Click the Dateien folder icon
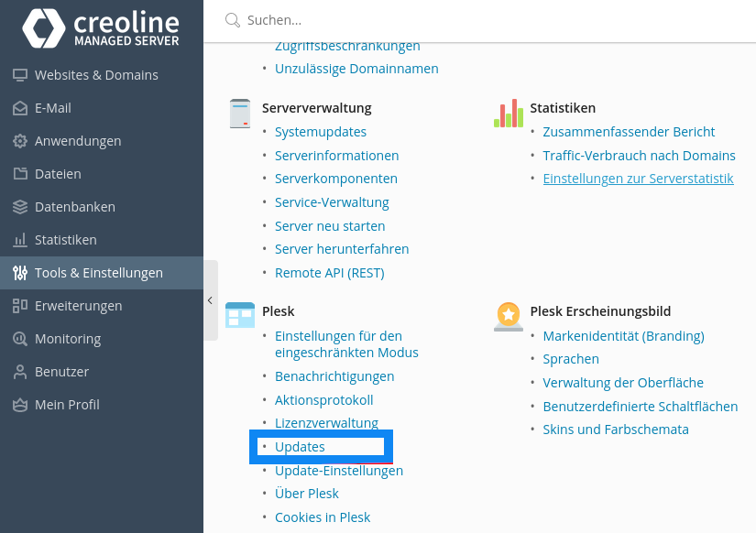Image resolution: width=756 pixels, height=533 pixels. click(20, 174)
